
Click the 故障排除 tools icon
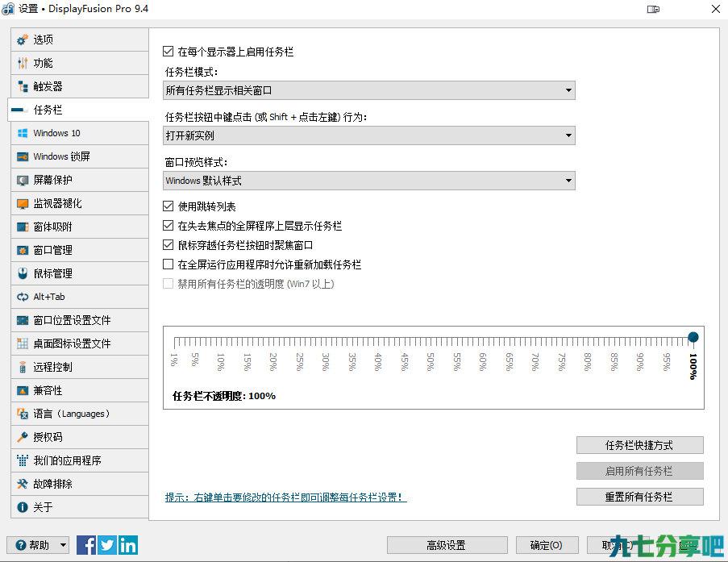click(x=23, y=484)
